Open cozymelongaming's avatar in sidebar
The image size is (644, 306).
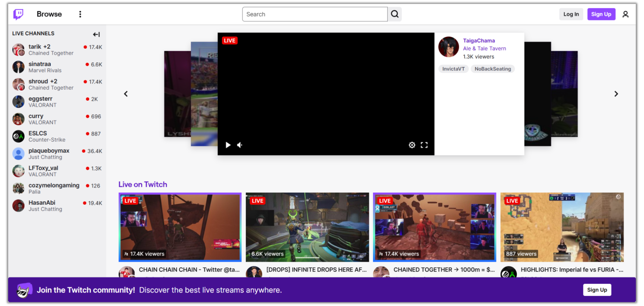(x=18, y=188)
